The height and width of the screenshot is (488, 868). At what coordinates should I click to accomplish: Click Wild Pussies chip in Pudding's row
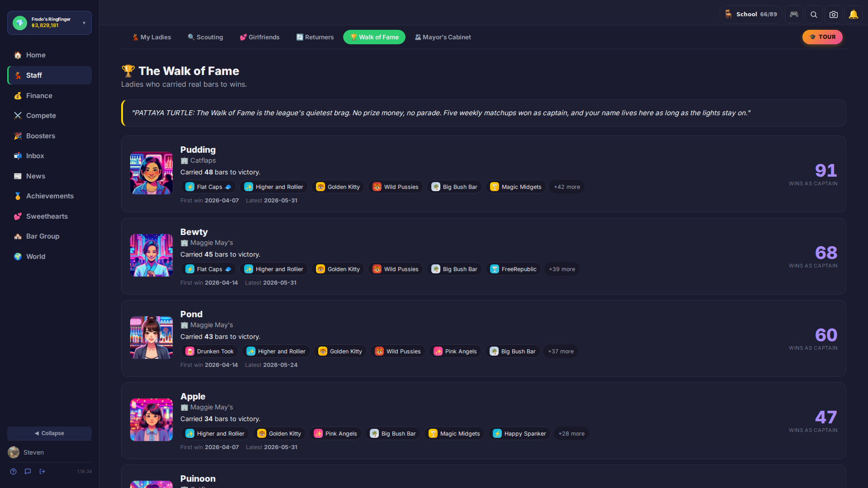tap(396, 187)
